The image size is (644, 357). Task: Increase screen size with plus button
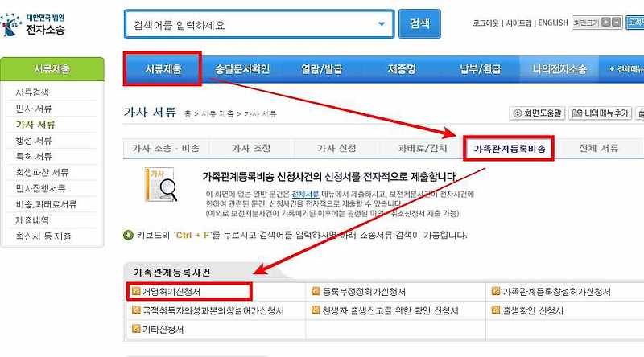coord(606,23)
